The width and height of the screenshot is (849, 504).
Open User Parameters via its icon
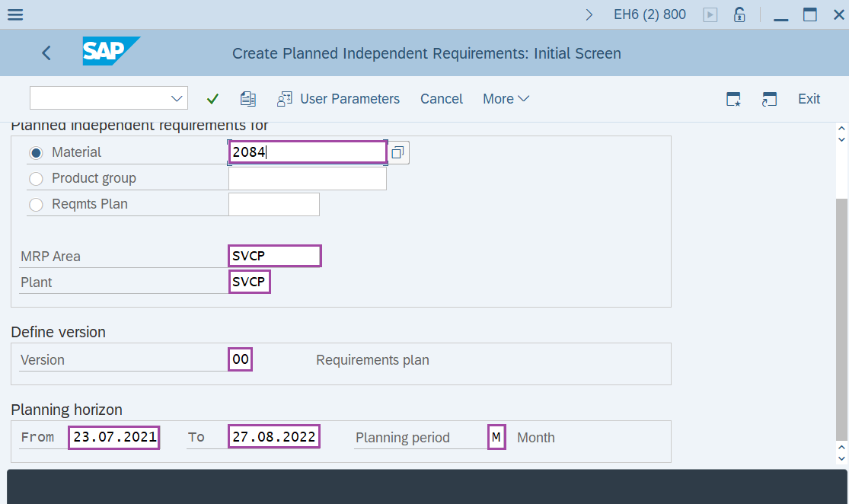pos(284,99)
